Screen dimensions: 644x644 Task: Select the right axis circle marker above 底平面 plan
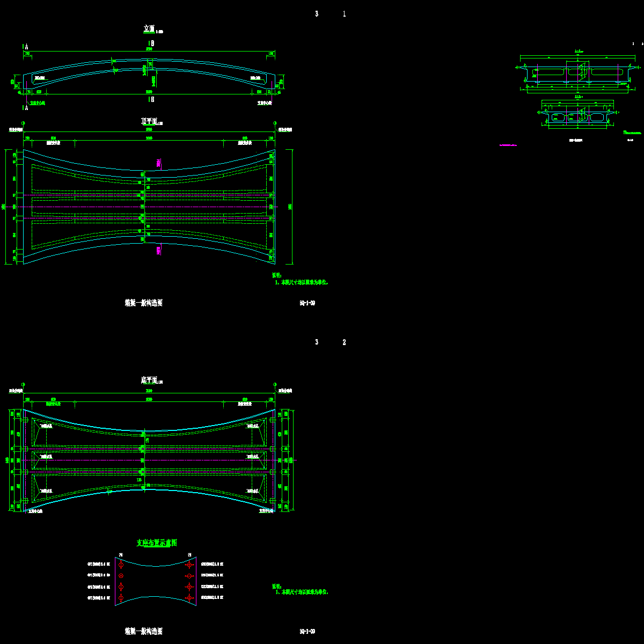pyautogui.click(x=275, y=384)
